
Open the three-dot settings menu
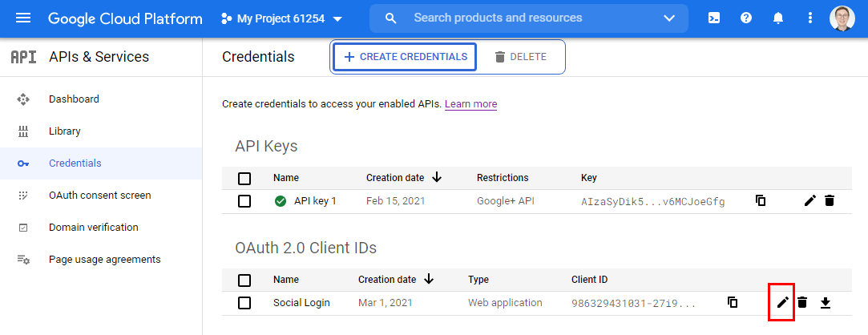click(810, 18)
